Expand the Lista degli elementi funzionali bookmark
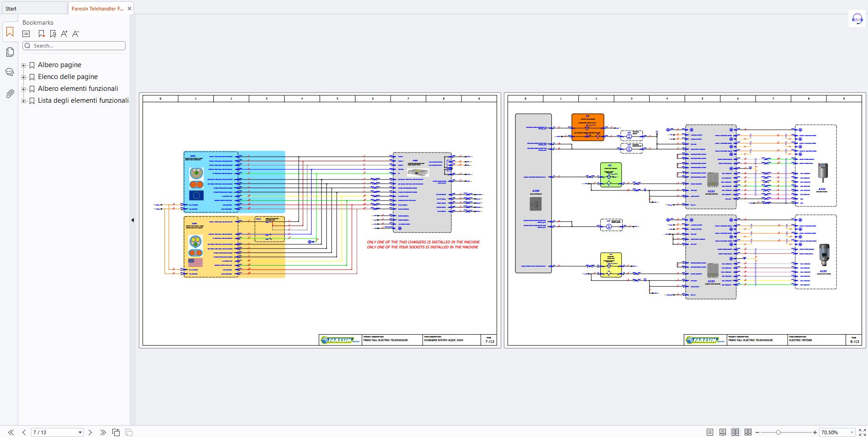The width and height of the screenshot is (868, 437). (24, 101)
